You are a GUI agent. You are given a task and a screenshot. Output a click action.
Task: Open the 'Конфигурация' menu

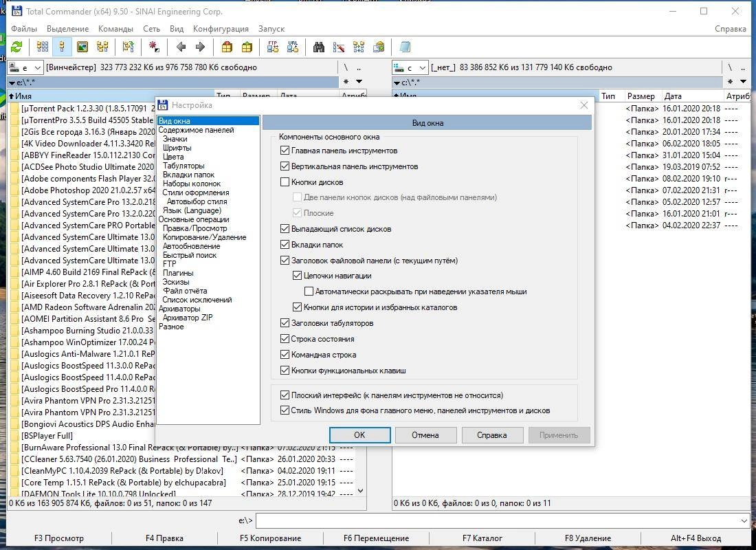pyautogui.click(x=221, y=29)
